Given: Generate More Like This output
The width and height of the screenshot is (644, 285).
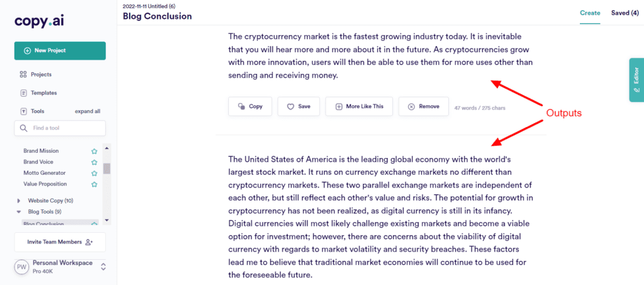Looking at the screenshot, I should 358,106.
